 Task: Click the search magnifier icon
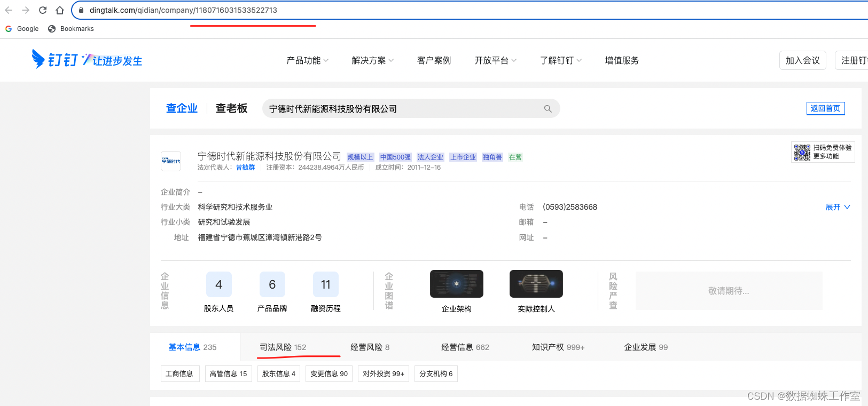click(548, 109)
